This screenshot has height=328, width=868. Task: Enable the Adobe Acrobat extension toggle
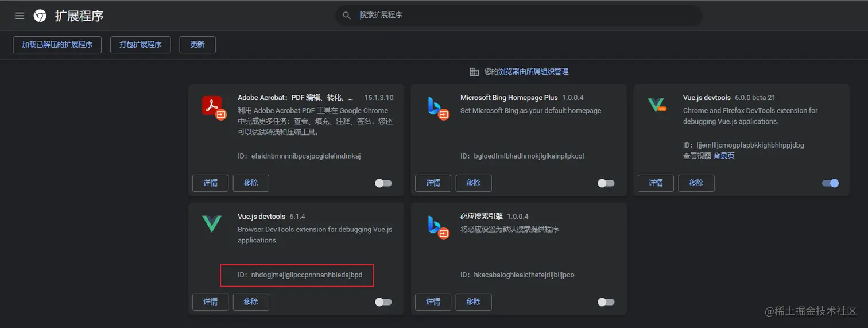tap(383, 183)
